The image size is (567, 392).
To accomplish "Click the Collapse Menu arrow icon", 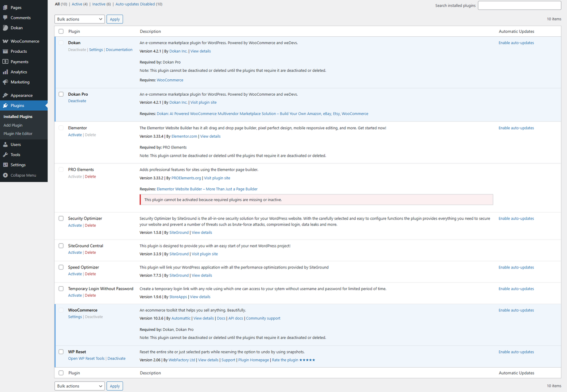I will coord(5,175).
